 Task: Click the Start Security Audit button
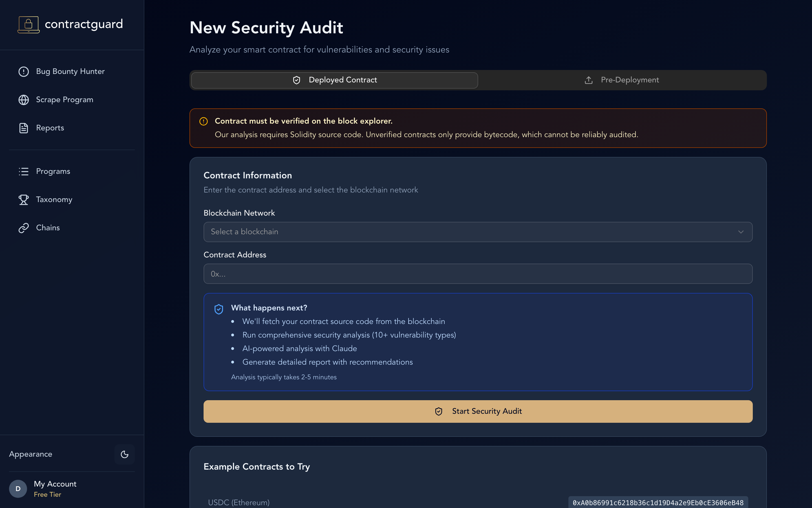coord(478,411)
